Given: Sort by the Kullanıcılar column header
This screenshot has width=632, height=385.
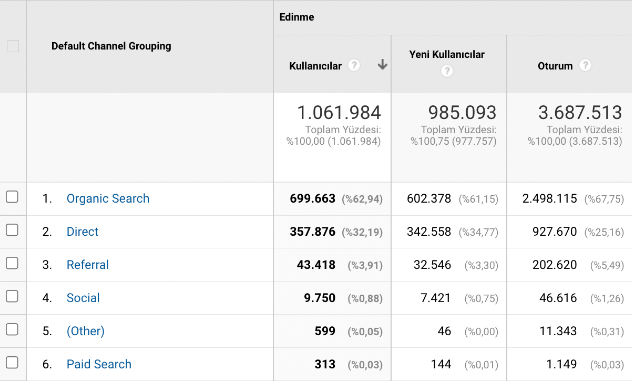Looking at the screenshot, I should click(x=315, y=66).
